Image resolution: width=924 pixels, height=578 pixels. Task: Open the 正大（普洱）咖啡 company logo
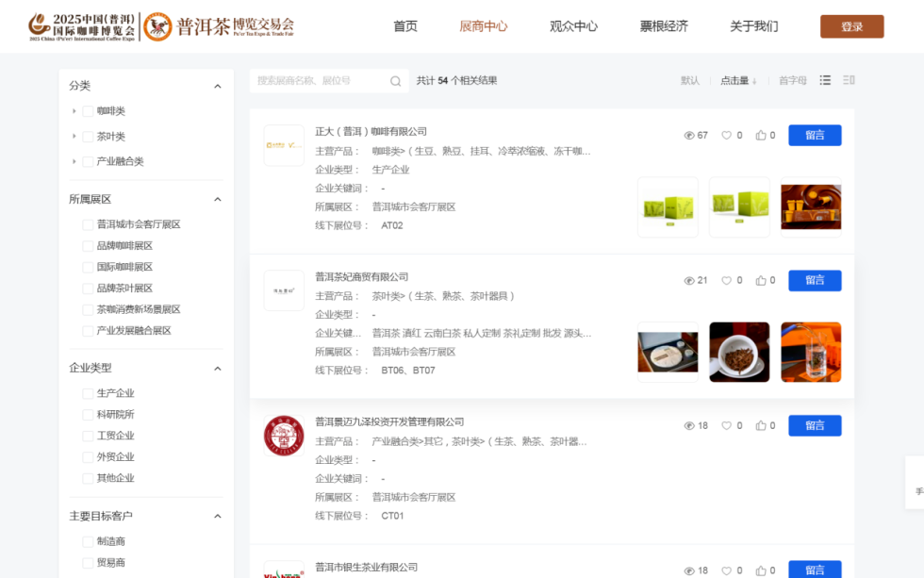pyautogui.click(x=284, y=145)
